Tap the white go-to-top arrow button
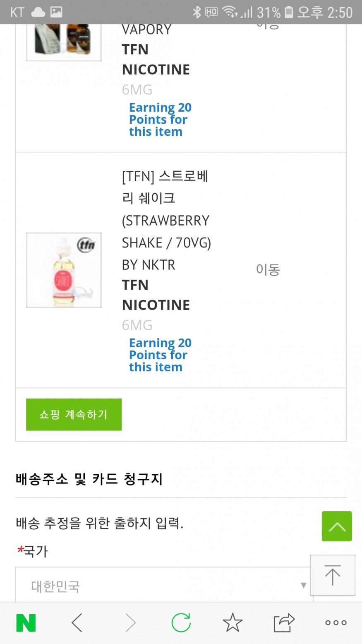The width and height of the screenshot is (362, 644). pos(333,575)
